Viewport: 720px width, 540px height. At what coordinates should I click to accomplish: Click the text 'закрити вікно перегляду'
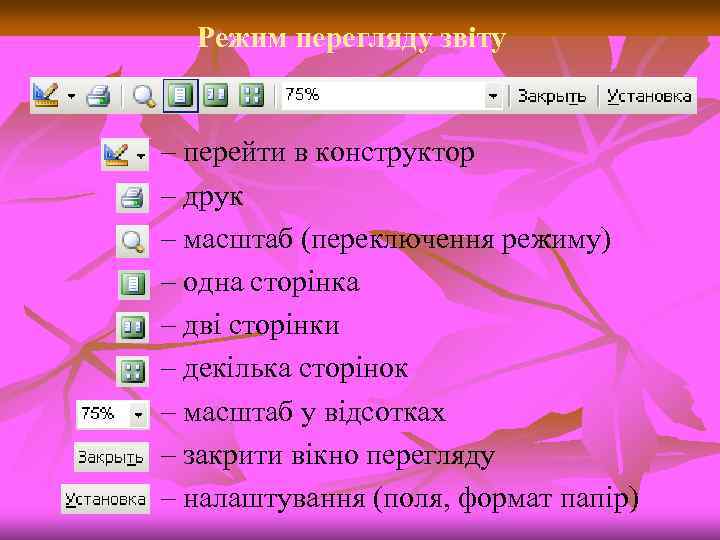tap(339, 456)
